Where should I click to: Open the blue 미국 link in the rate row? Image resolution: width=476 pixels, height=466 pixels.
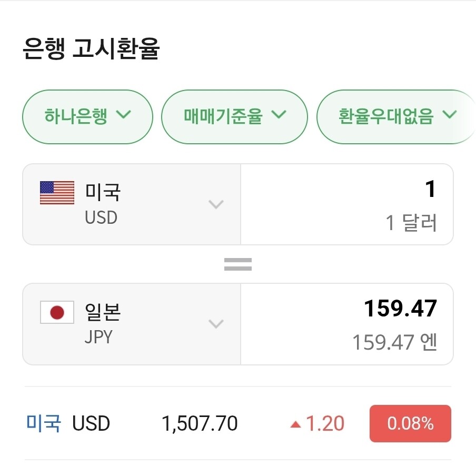(44, 423)
